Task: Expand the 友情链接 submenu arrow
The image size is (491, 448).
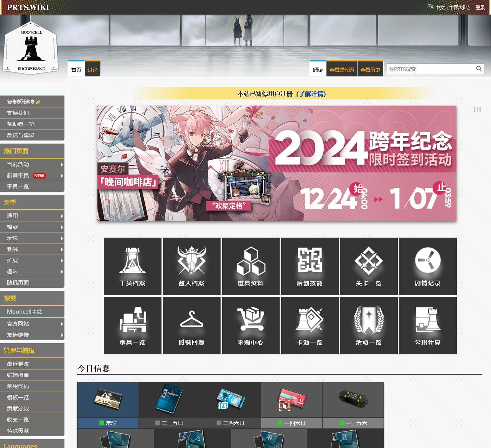Action: (x=62, y=335)
